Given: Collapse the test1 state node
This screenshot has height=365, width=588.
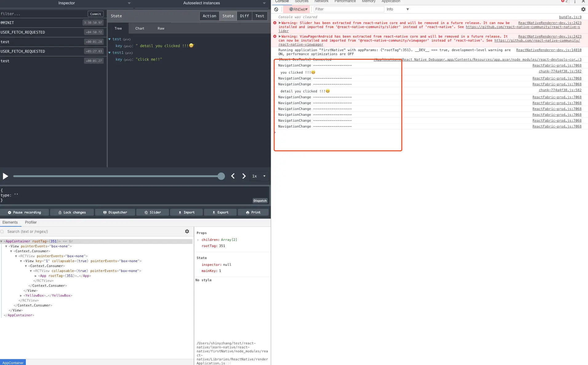Looking at the screenshot, I should pyautogui.click(x=110, y=53).
